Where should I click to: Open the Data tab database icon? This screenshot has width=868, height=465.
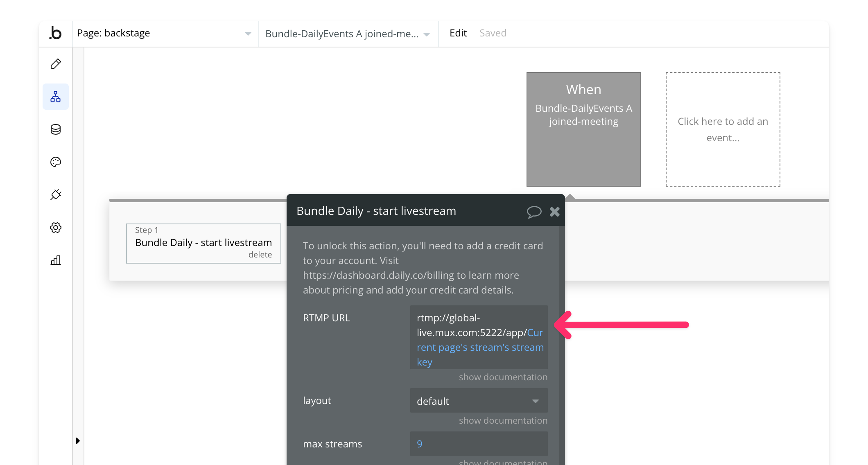56,129
